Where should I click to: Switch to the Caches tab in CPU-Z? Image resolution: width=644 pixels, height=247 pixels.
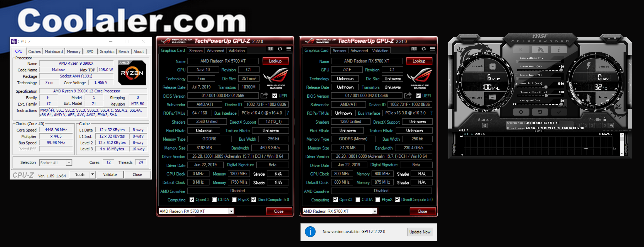click(x=35, y=52)
